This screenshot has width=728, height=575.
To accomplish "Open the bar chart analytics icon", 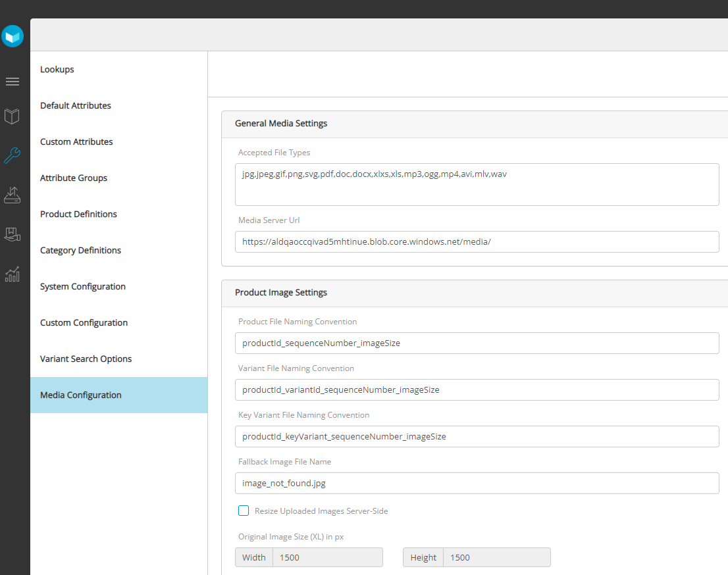I will click(13, 274).
